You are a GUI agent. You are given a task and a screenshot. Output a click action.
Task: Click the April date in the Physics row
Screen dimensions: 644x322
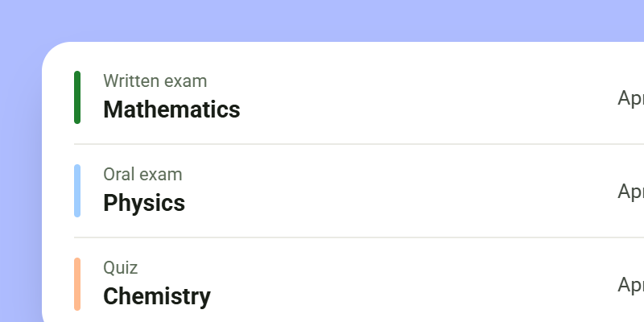(631, 192)
